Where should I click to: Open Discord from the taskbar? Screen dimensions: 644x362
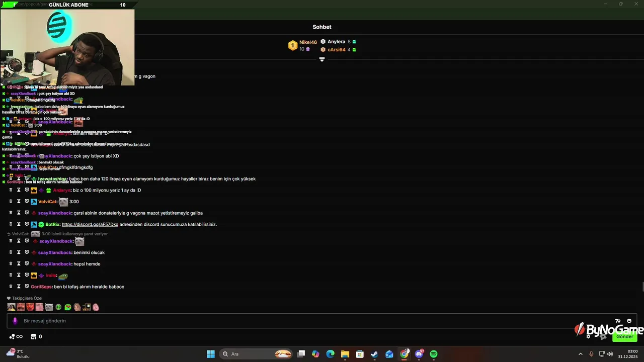point(419,354)
